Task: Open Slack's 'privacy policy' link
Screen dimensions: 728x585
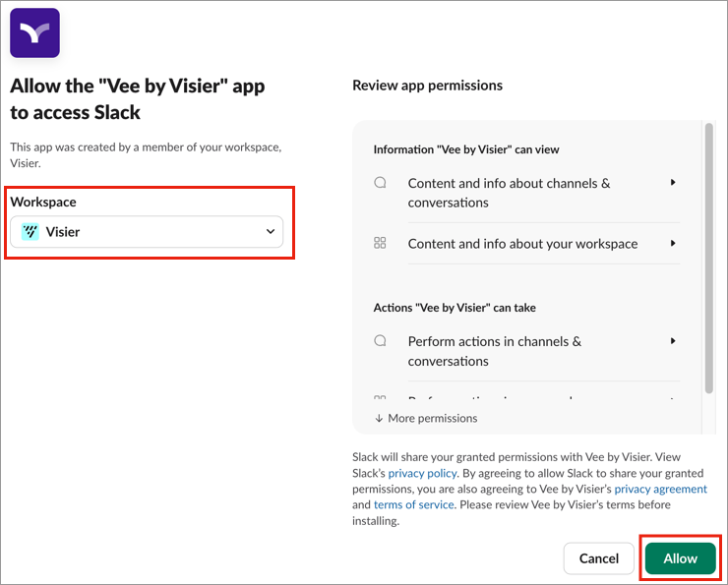Action: click(x=421, y=473)
